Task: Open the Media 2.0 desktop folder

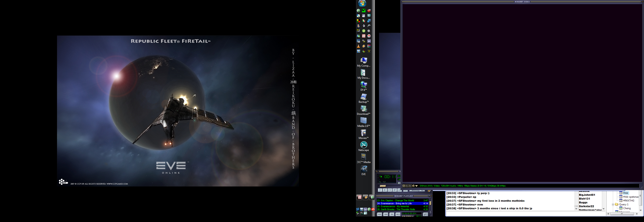Action: coord(364,122)
